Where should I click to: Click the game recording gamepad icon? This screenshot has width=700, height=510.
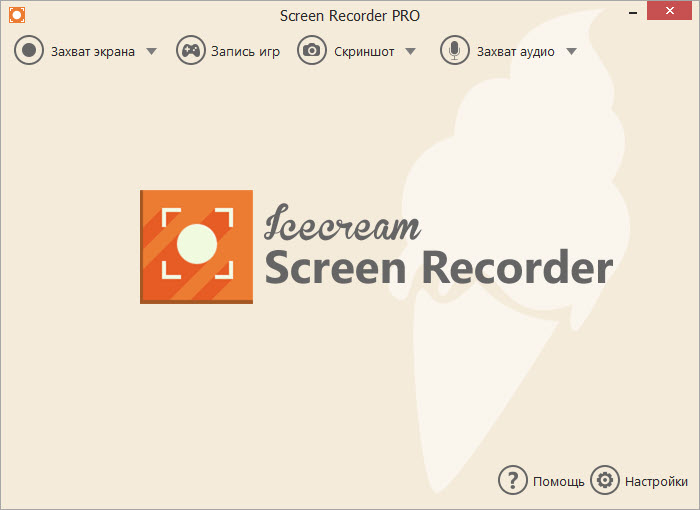[x=191, y=50]
